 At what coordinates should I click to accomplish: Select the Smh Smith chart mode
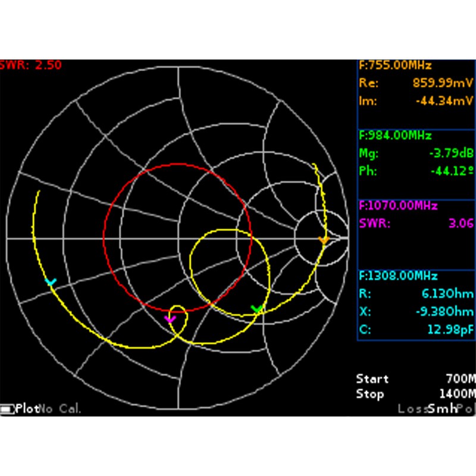pyautogui.click(x=442, y=409)
